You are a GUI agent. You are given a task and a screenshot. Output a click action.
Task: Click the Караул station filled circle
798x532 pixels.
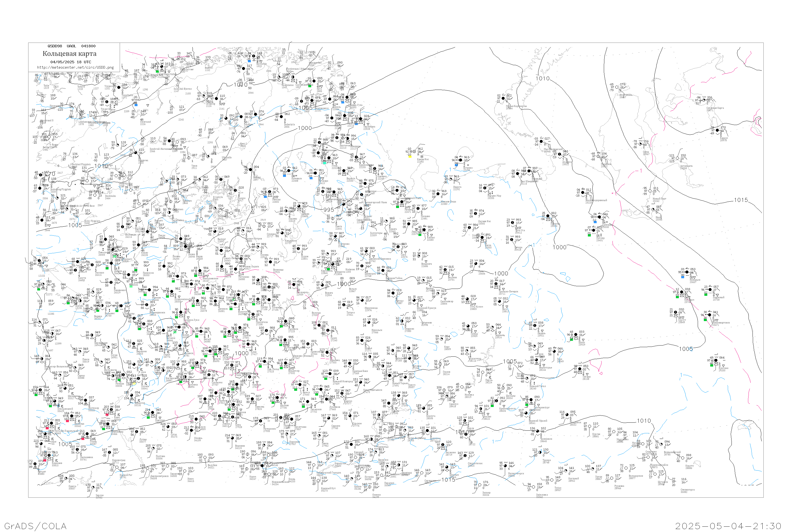click(x=717, y=131)
